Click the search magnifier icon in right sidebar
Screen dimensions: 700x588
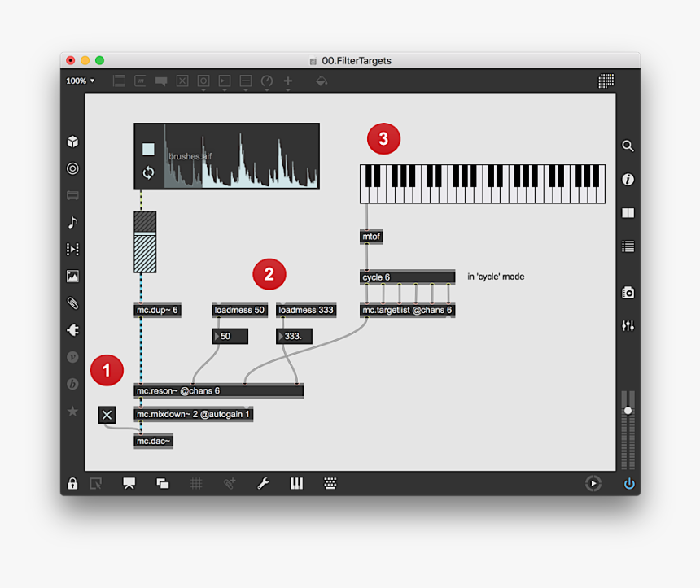[x=628, y=146]
